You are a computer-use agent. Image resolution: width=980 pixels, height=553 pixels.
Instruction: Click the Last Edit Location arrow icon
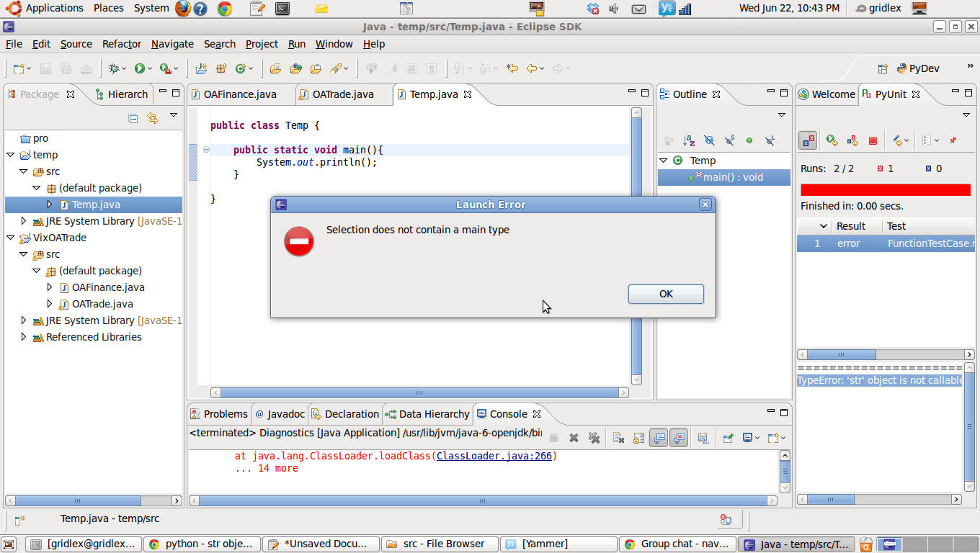coord(512,68)
